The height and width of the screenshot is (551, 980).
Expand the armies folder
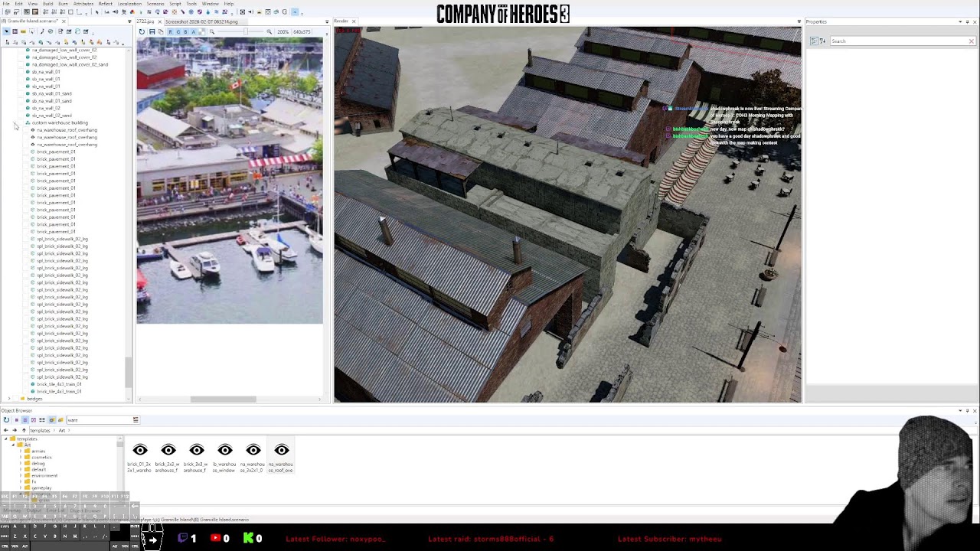click(x=21, y=451)
